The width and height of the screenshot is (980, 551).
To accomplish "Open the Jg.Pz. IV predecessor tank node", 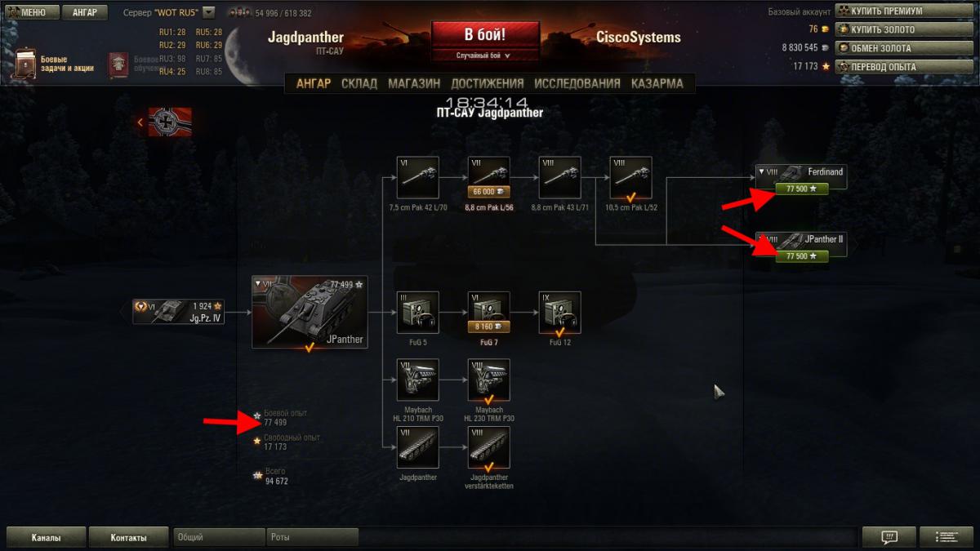I will [179, 311].
